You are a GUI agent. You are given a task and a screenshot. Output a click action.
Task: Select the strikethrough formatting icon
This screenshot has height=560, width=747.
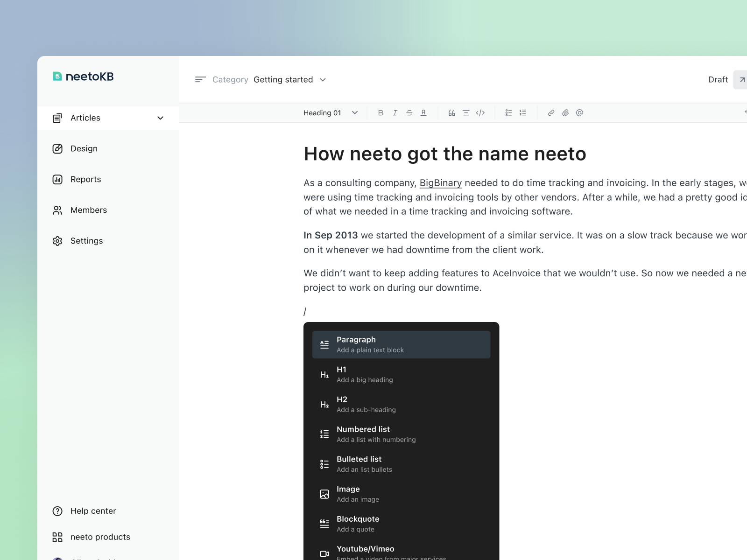[409, 112]
